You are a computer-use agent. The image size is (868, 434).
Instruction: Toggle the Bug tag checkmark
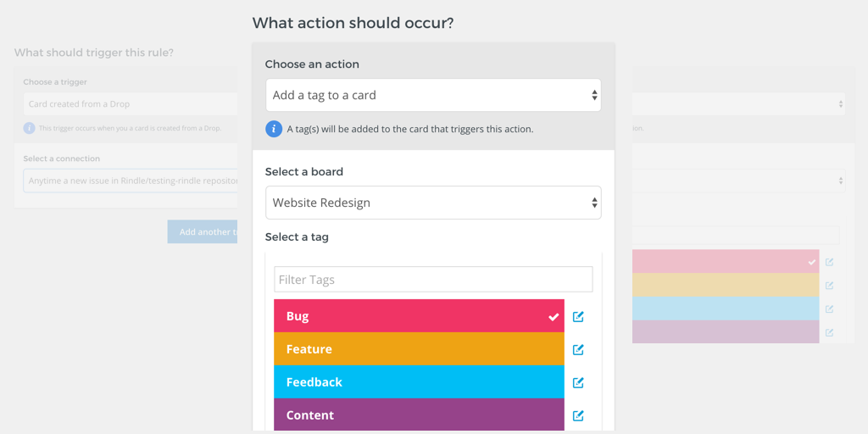pyautogui.click(x=554, y=317)
